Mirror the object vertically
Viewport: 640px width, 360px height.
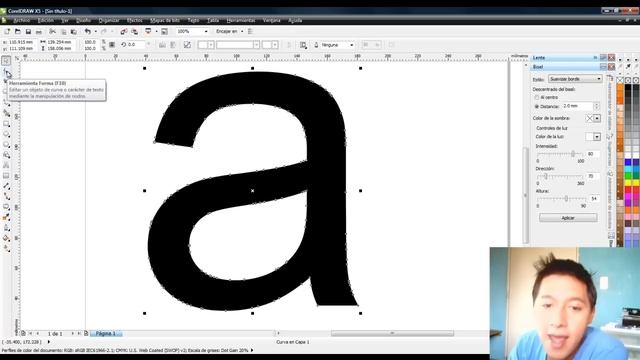[x=173, y=45]
